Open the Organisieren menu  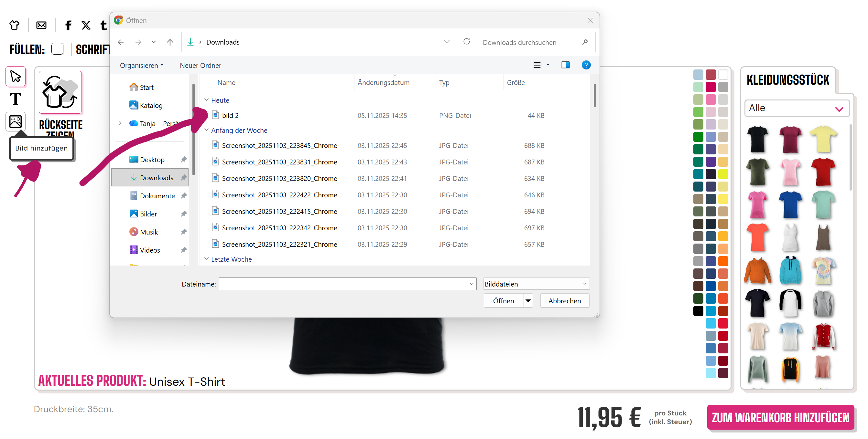[x=141, y=65]
